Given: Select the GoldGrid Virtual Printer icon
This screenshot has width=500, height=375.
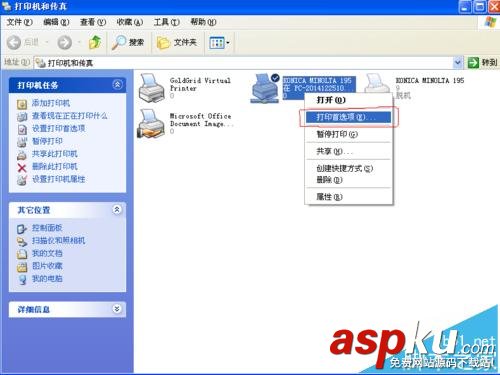Looking at the screenshot, I should tap(152, 88).
